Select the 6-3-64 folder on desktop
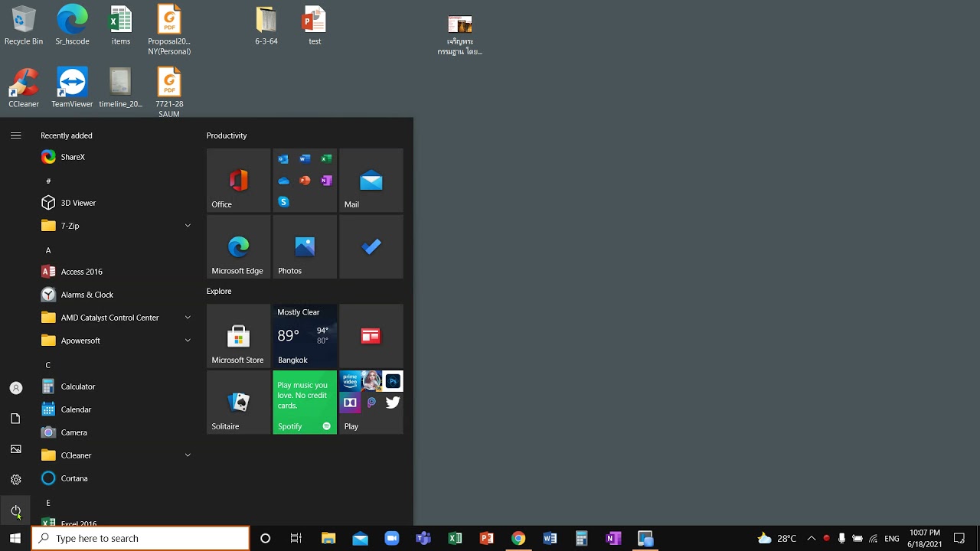 tap(266, 25)
